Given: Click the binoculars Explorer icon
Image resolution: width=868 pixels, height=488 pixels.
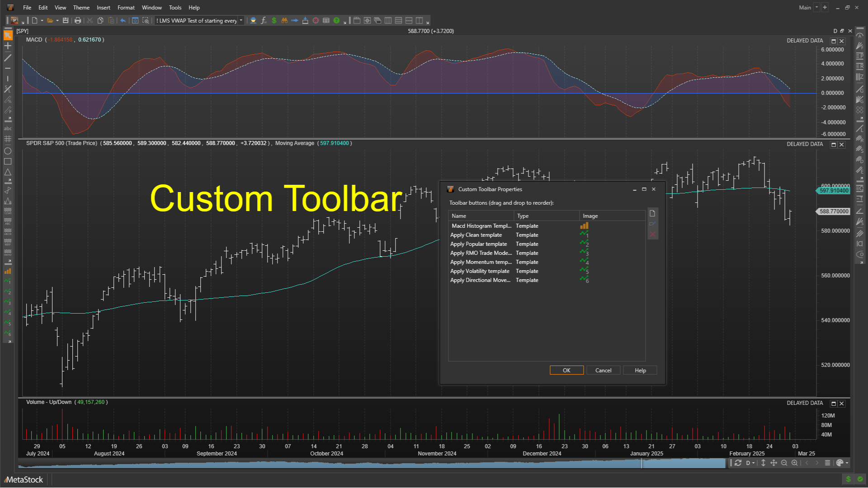Looking at the screenshot, I should pos(284,20).
